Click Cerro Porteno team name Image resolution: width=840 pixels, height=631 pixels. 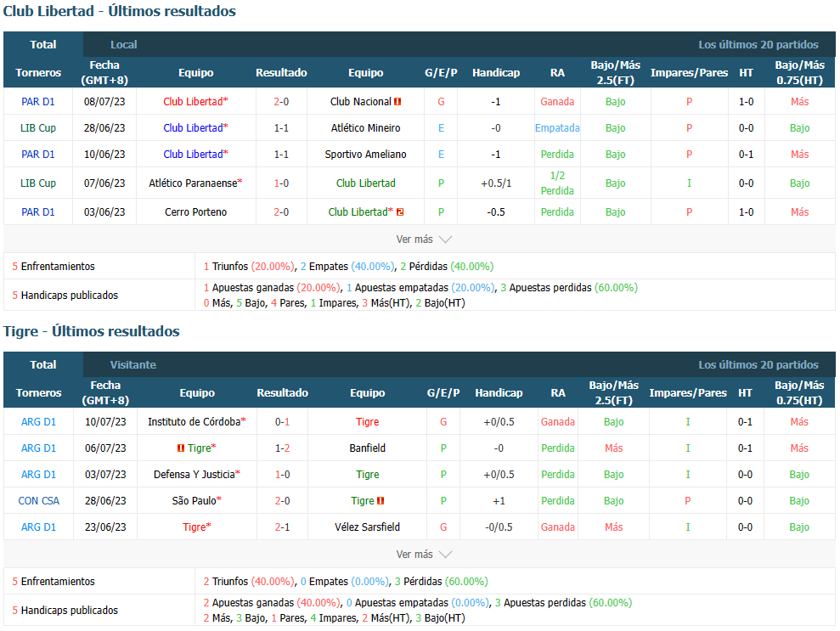[196, 212]
